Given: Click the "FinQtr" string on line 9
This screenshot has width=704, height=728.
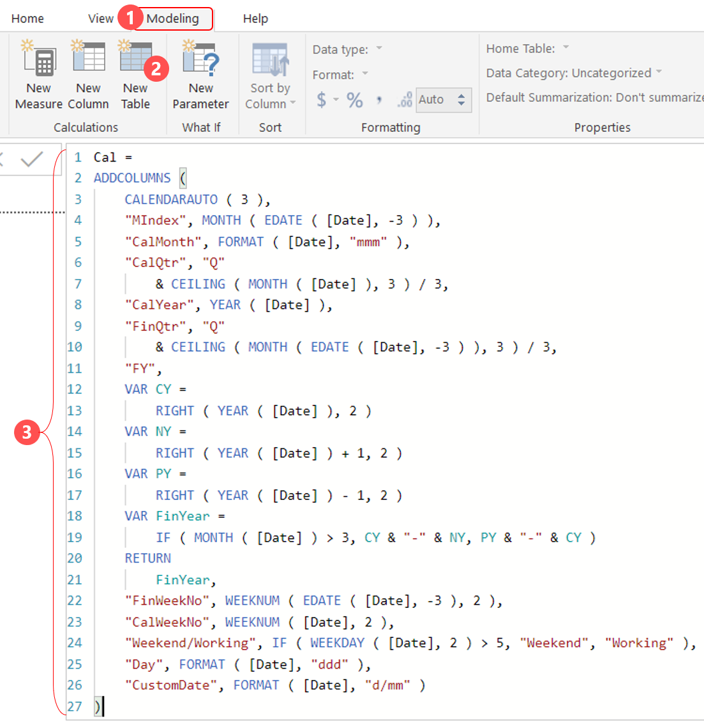Looking at the screenshot, I should tap(156, 326).
